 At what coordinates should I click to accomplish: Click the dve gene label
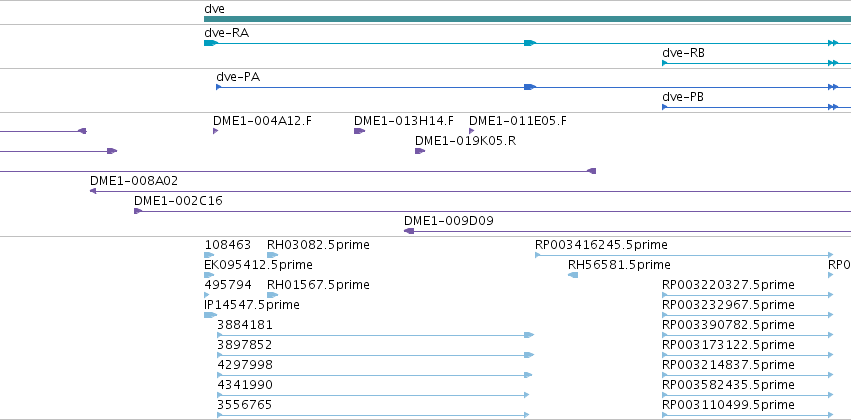[x=214, y=9]
